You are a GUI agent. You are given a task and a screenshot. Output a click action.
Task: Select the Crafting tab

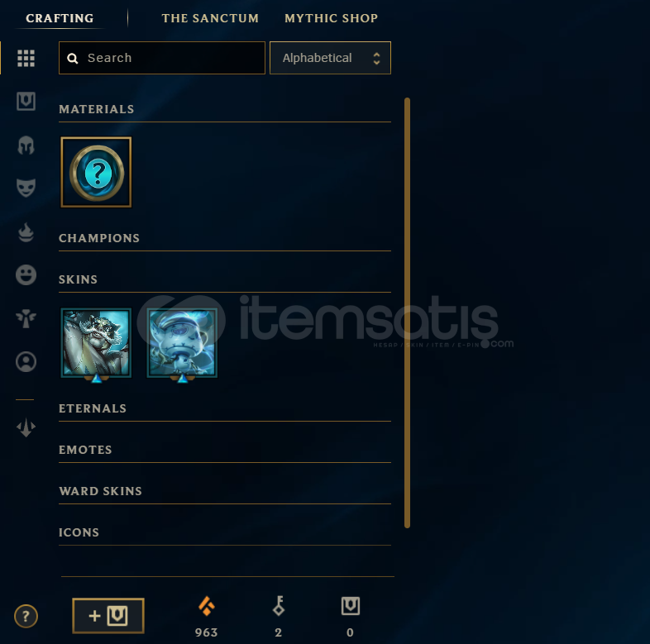pyautogui.click(x=60, y=18)
